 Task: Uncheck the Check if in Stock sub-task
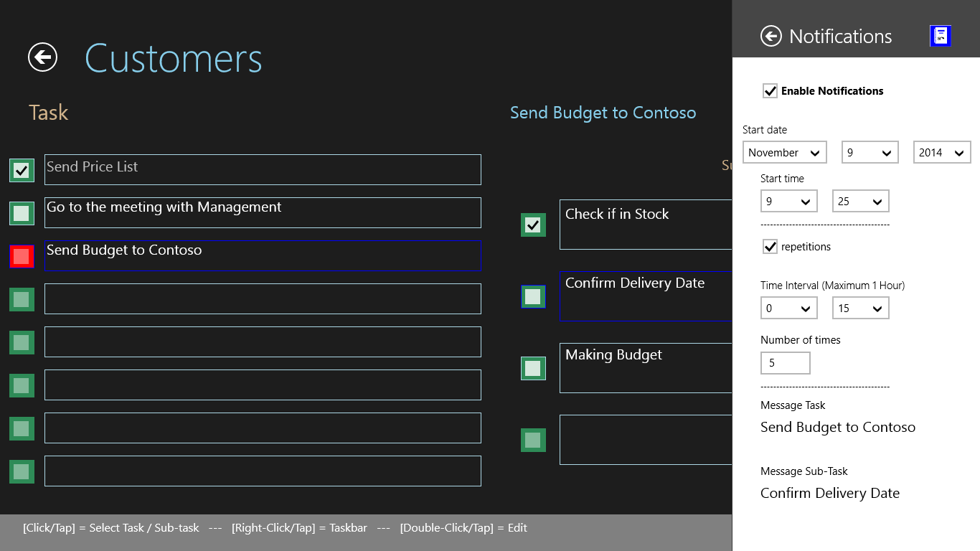(x=532, y=225)
